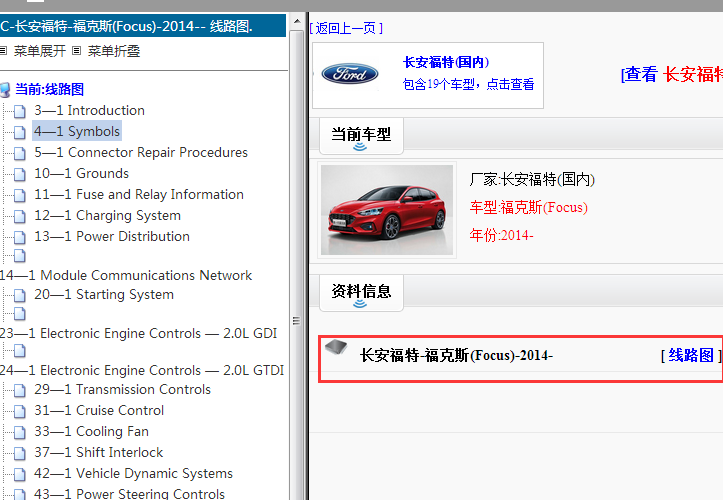Click the 当前:线路图 root node icon
The image size is (723, 500).
point(5,90)
